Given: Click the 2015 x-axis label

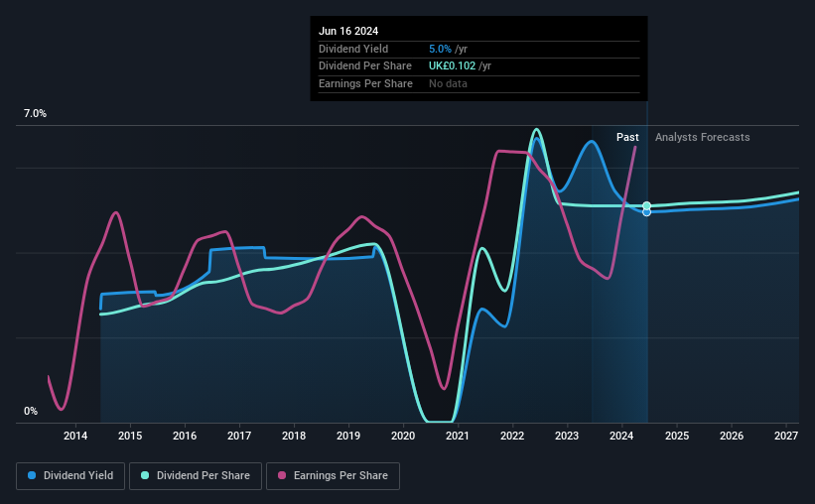Looking at the screenshot, I should tap(130, 436).
